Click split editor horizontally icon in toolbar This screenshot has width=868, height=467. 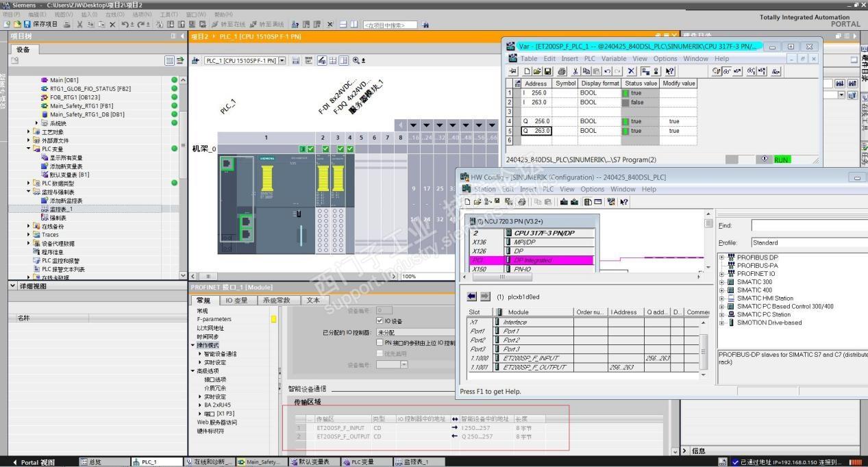343,24
